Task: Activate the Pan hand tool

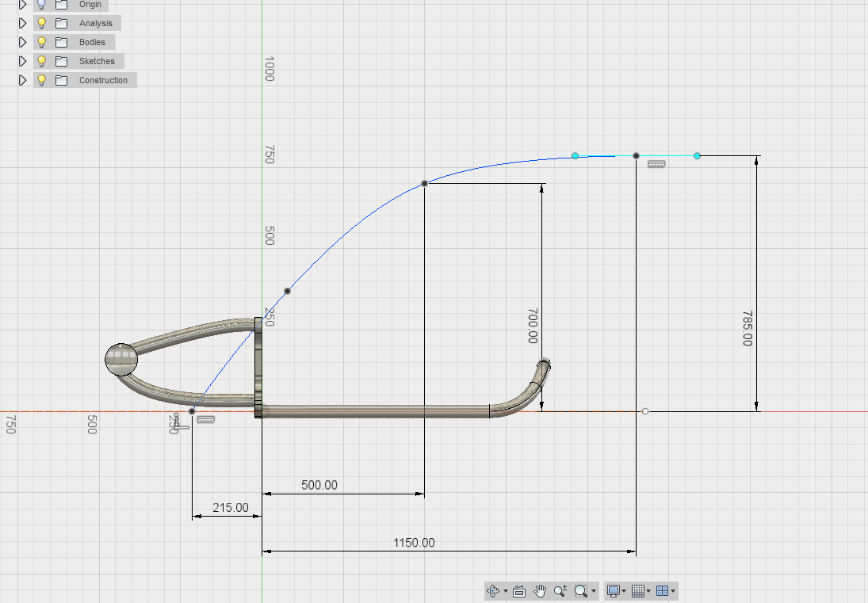Action: pos(541,591)
